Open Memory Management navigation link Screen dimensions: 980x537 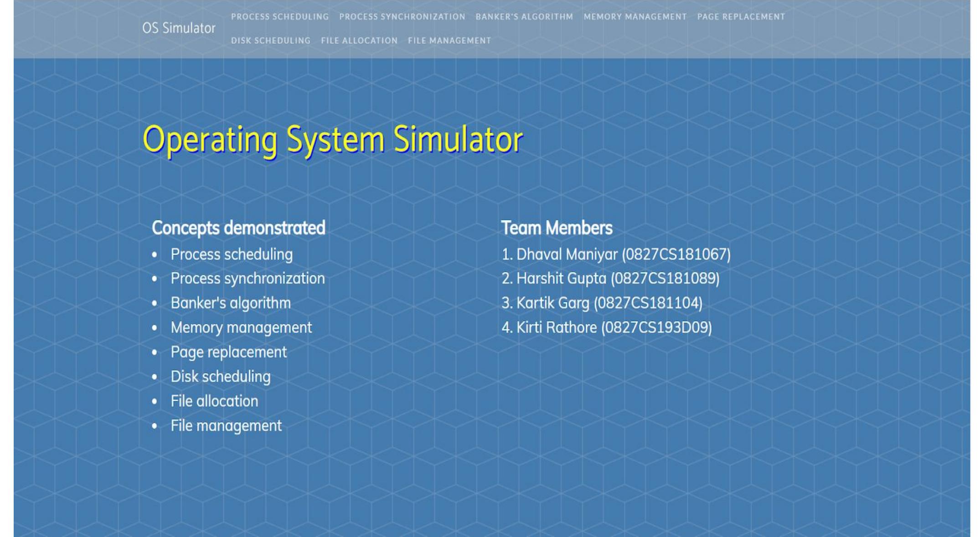pyautogui.click(x=635, y=17)
